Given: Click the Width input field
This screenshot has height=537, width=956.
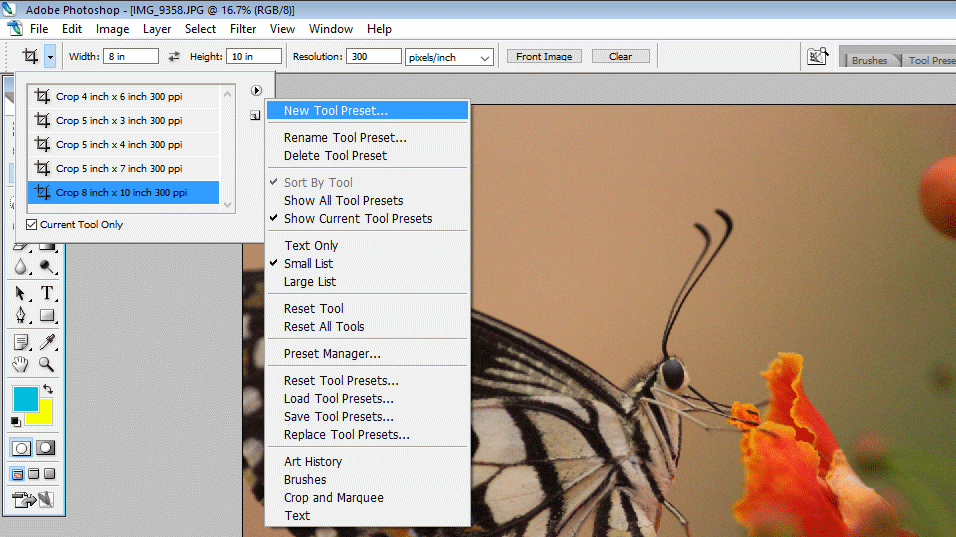Looking at the screenshot, I should point(131,57).
